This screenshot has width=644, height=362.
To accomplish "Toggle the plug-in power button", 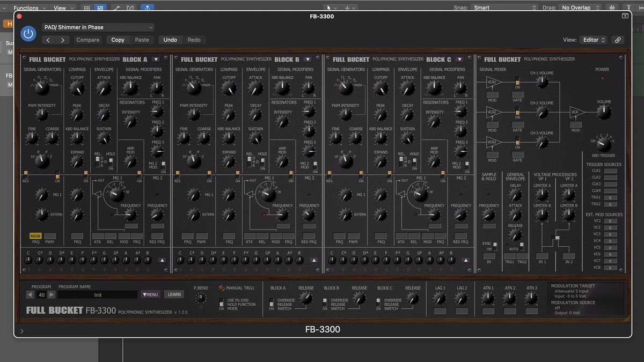I will click(28, 34).
